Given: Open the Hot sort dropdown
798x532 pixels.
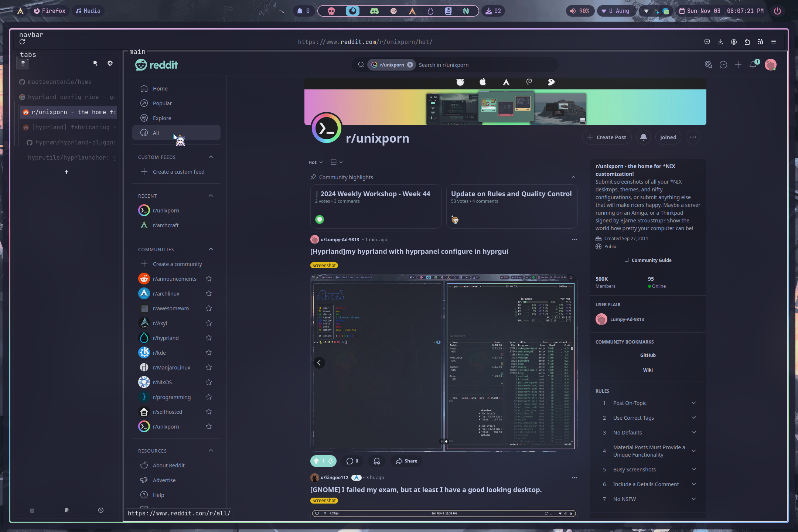Looking at the screenshot, I should point(315,162).
